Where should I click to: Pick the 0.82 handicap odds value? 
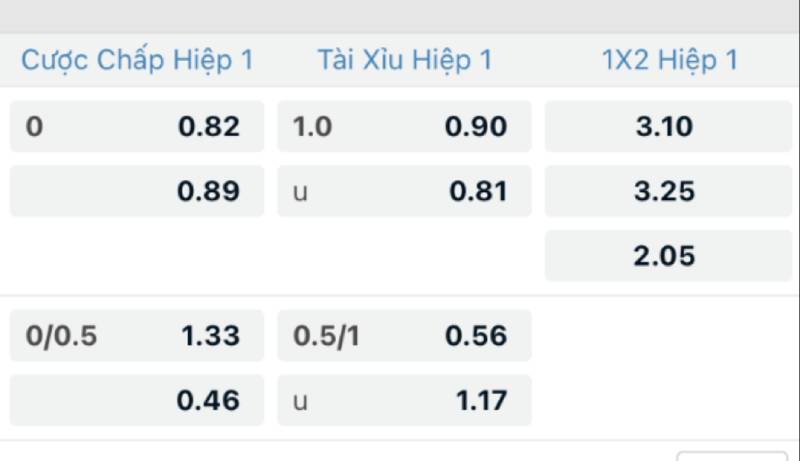click(x=208, y=127)
